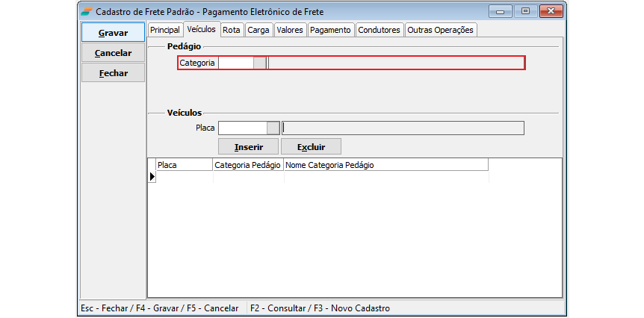Close the window with the red X
644x318 pixels.
tap(551, 11)
